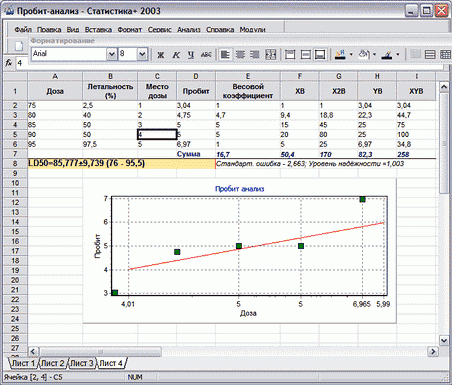This screenshot has width=452, height=385.
Task: Apply top border to cell
Action: [x=290, y=55]
